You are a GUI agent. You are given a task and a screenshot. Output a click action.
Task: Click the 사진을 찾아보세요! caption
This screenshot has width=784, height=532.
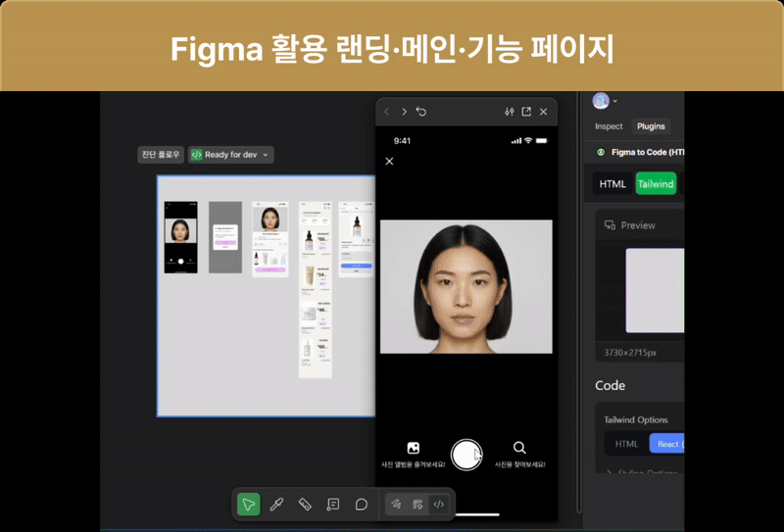[x=519, y=464]
